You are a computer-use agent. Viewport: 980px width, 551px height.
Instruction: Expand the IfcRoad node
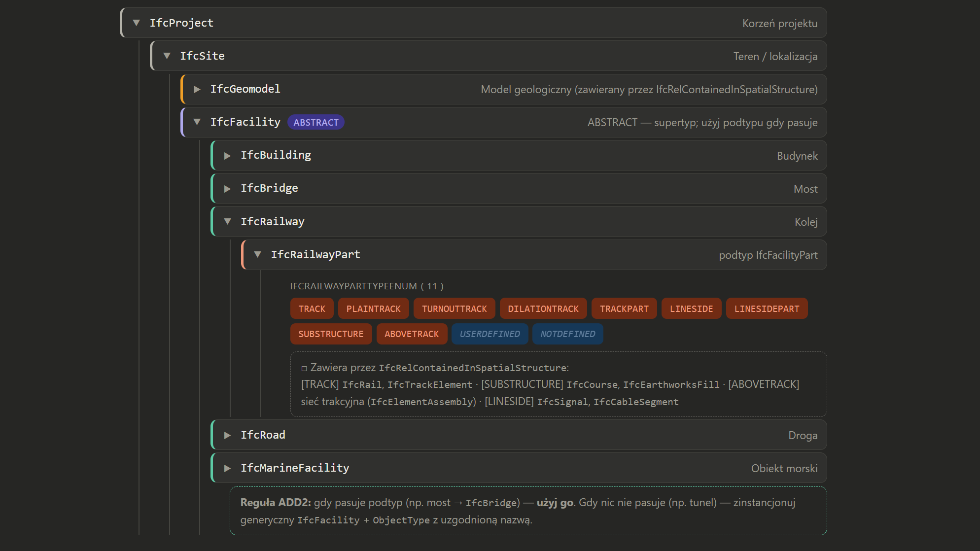(x=227, y=435)
